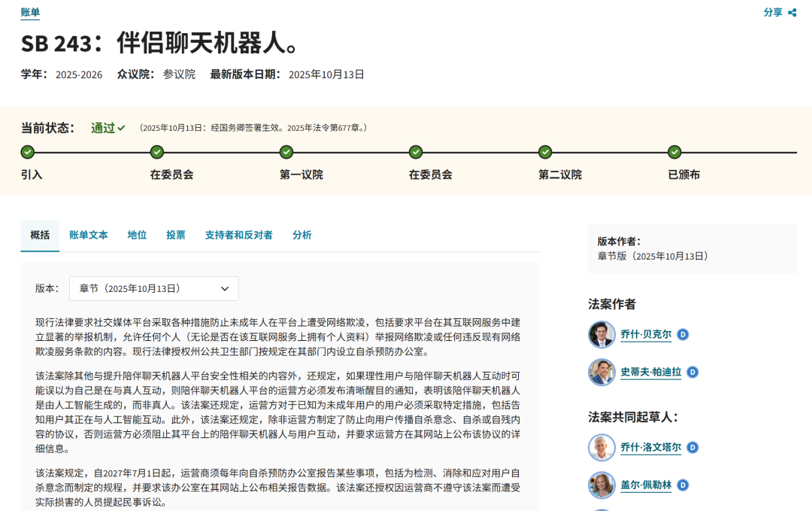Switch to the 分析 tab

pos(302,236)
